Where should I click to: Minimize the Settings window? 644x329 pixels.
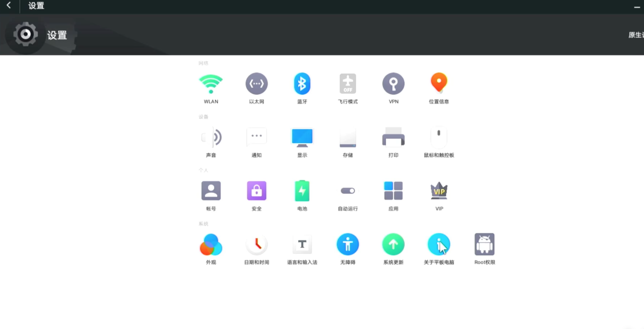point(637,7)
